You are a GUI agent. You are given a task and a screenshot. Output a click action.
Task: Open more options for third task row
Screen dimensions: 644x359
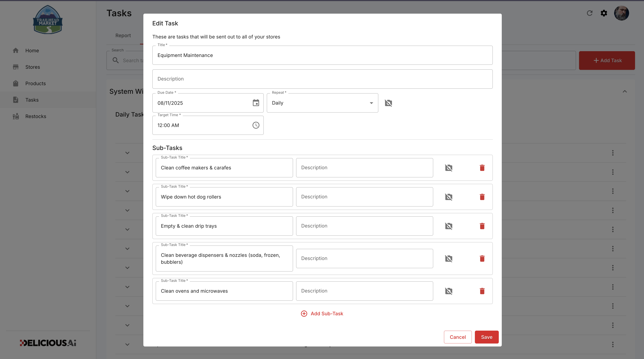(613, 191)
